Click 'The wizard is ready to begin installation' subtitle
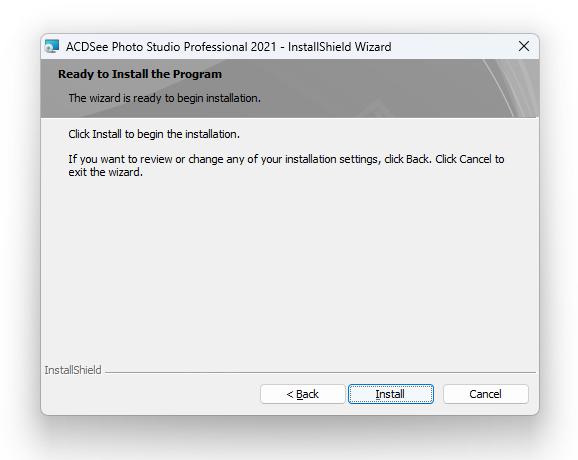 pos(164,98)
